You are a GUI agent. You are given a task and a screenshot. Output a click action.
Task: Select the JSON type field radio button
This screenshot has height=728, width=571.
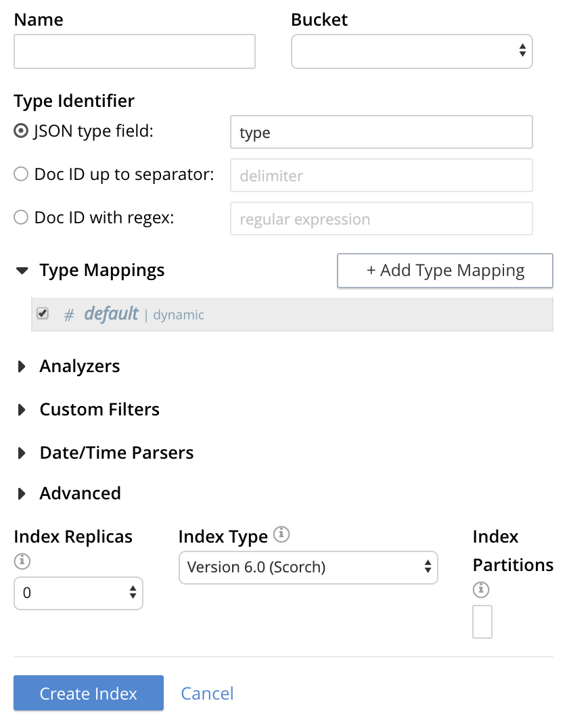click(x=22, y=131)
